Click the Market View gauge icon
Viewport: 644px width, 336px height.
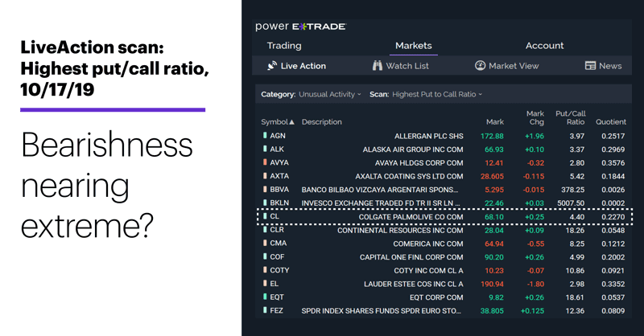tap(480, 66)
